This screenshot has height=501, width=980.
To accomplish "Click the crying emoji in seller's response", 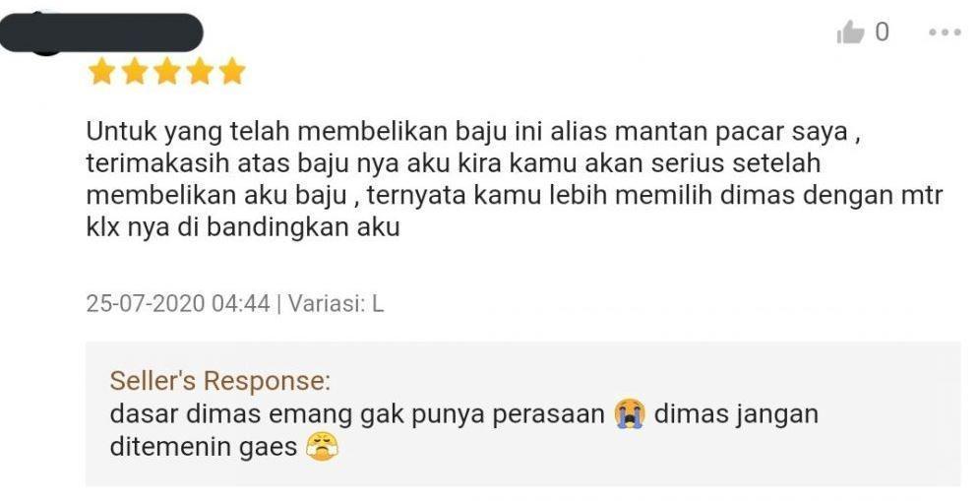I will pyautogui.click(x=629, y=414).
